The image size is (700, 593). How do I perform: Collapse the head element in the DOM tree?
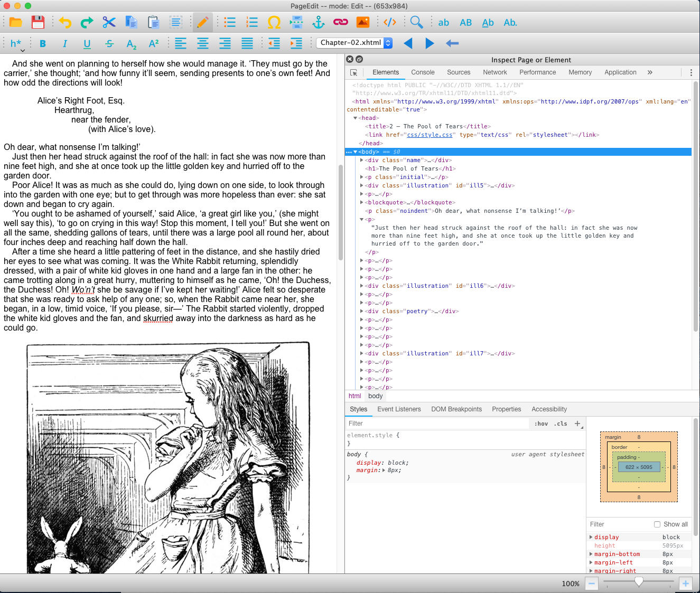(x=356, y=118)
